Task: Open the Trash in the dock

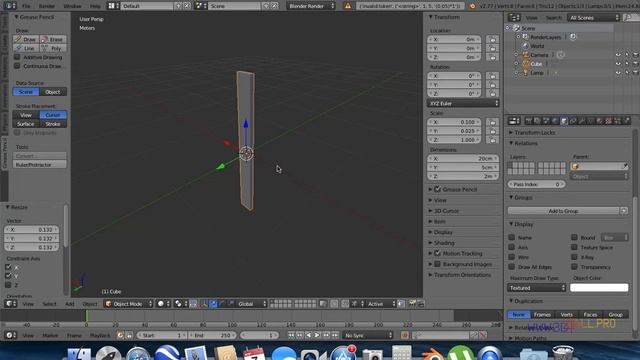Action: pyautogui.click(x=562, y=353)
